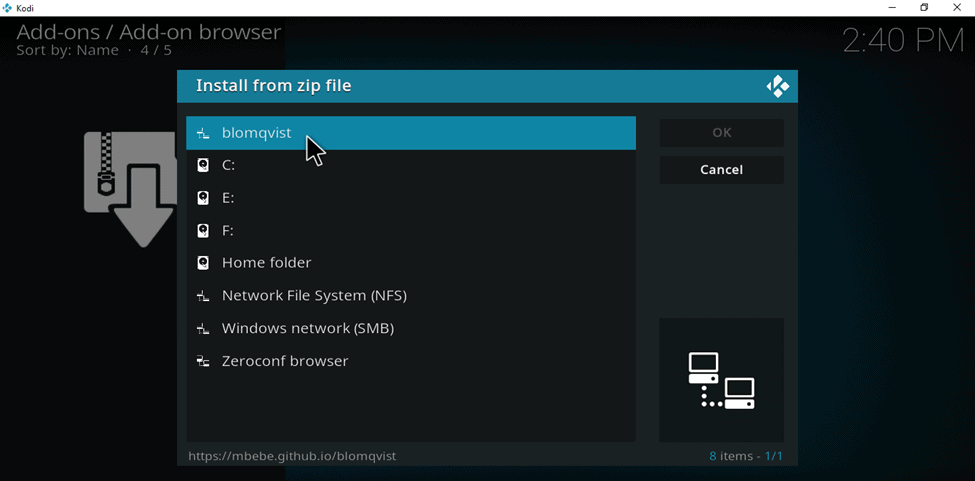Click the network computers preview thumbnail
Image resolution: width=975 pixels, height=481 pixels.
click(721, 380)
